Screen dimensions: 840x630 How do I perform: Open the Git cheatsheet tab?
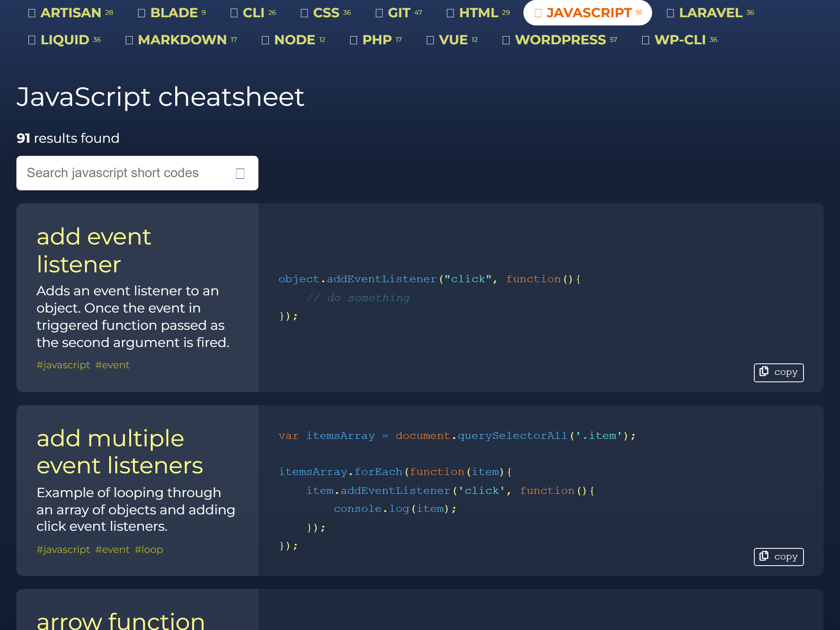[x=399, y=13]
